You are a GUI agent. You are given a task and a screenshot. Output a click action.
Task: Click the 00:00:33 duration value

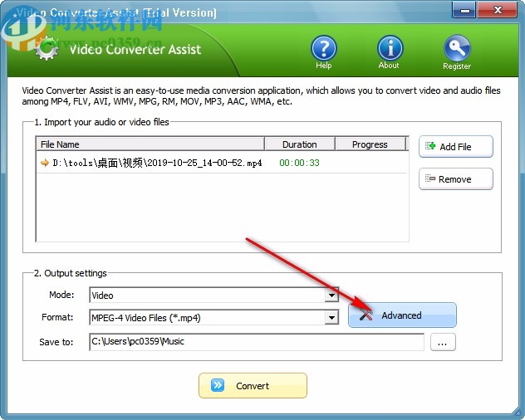(299, 163)
